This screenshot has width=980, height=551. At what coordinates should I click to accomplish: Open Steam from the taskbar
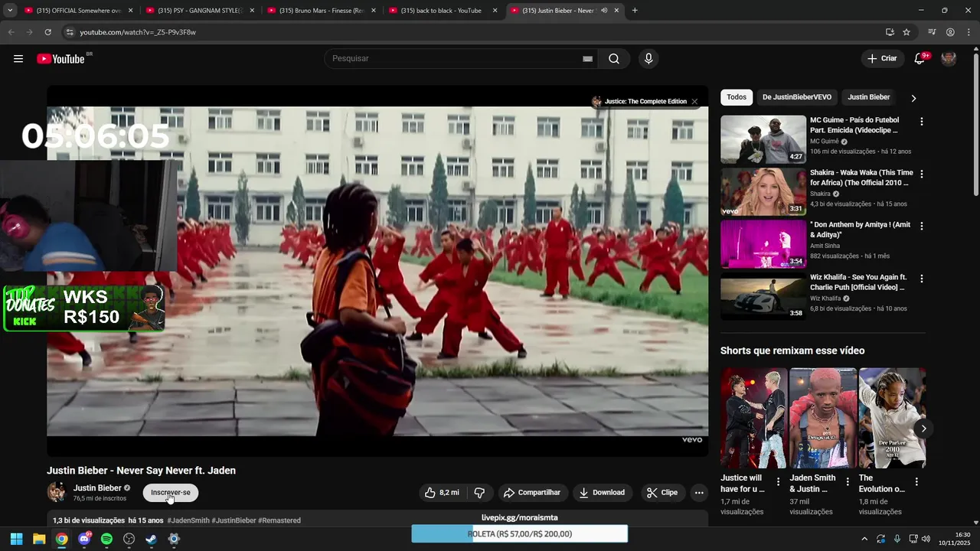[x=152, y=539]
